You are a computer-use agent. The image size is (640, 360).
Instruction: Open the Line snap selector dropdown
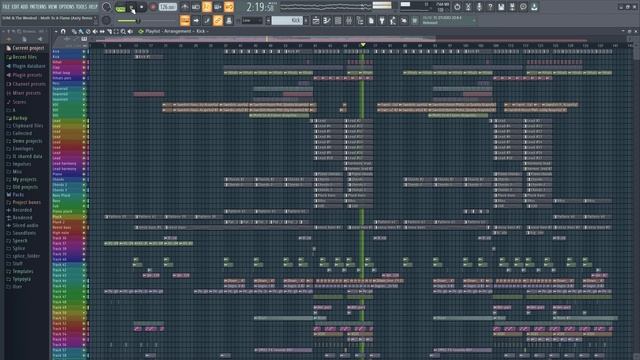251,20
